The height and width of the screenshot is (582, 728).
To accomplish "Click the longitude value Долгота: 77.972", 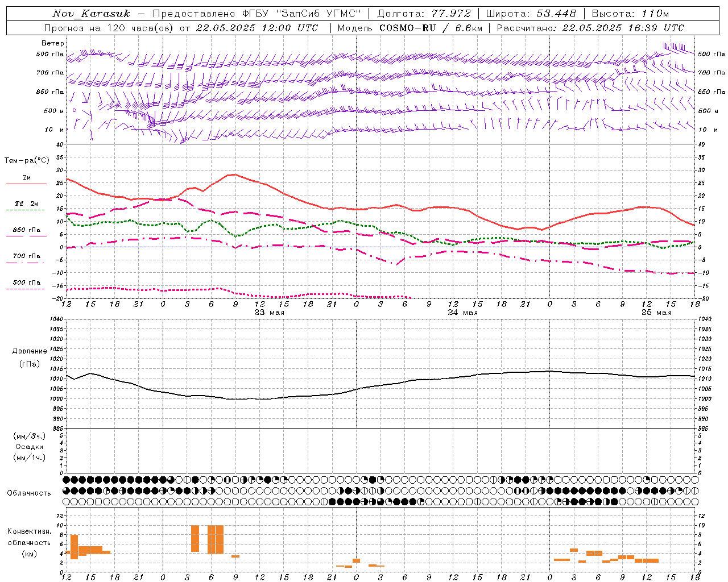I will tap(424, 14).
